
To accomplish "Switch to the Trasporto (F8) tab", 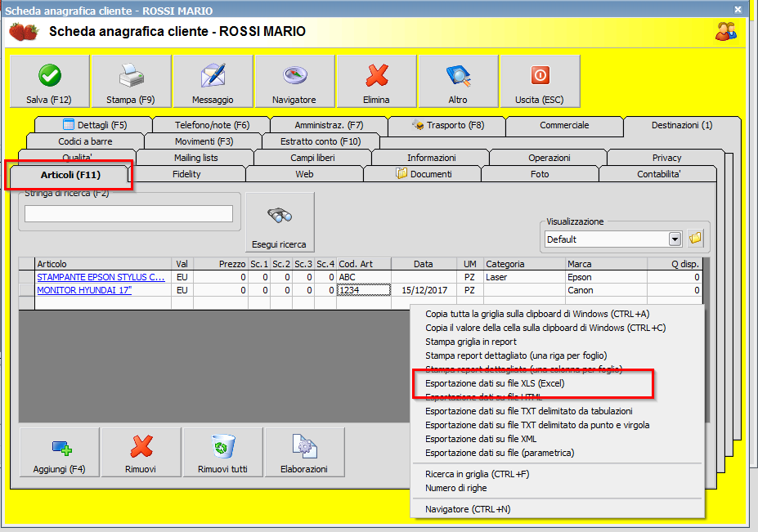I will click(x=446, y=125).
